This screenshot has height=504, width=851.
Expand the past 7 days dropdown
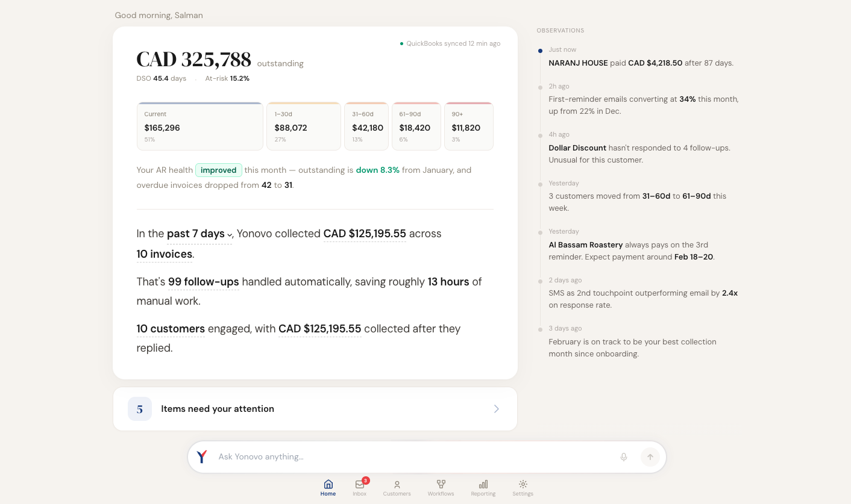click(199, 234)
